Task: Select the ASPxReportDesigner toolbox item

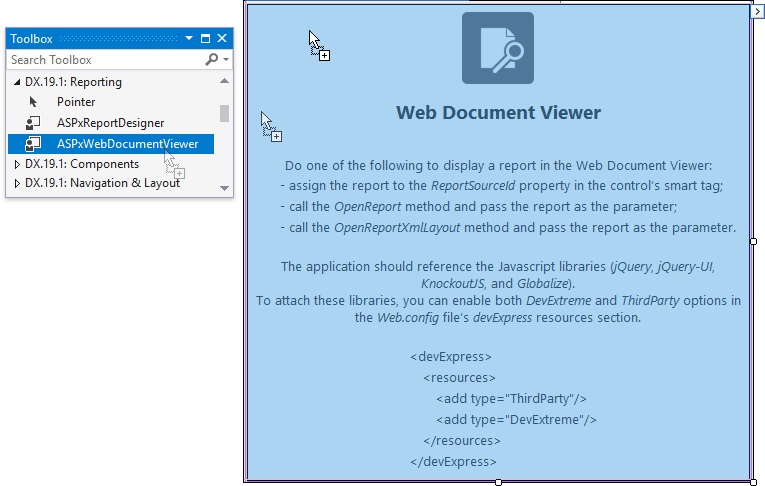Action: [111, 123]
